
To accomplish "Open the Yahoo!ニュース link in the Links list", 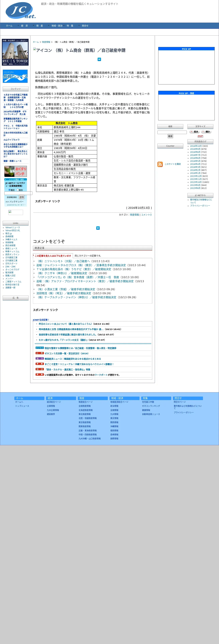I will [x=13, y=228].
